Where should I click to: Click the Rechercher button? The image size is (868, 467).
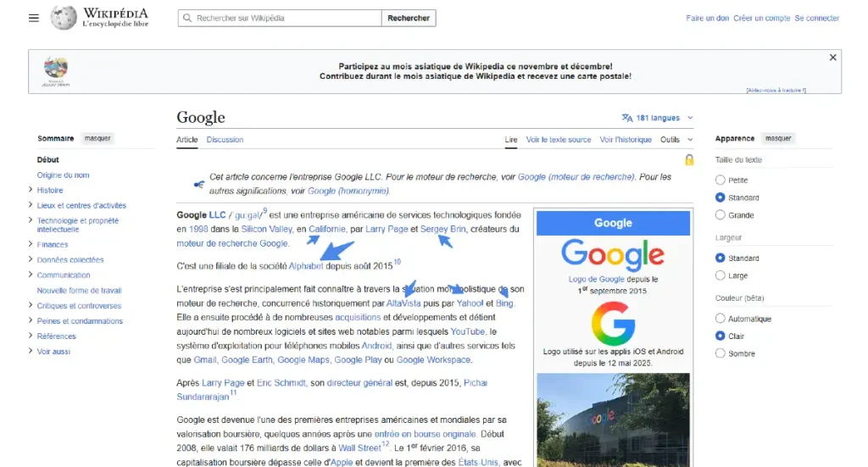(409, 18)
